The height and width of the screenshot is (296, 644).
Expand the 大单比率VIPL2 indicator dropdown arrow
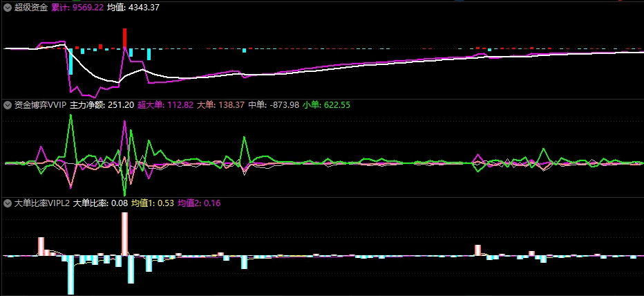coord(8,203)
